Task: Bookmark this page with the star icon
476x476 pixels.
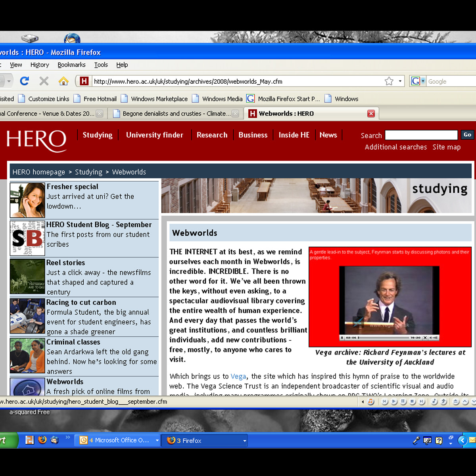Action: point(389,81)
